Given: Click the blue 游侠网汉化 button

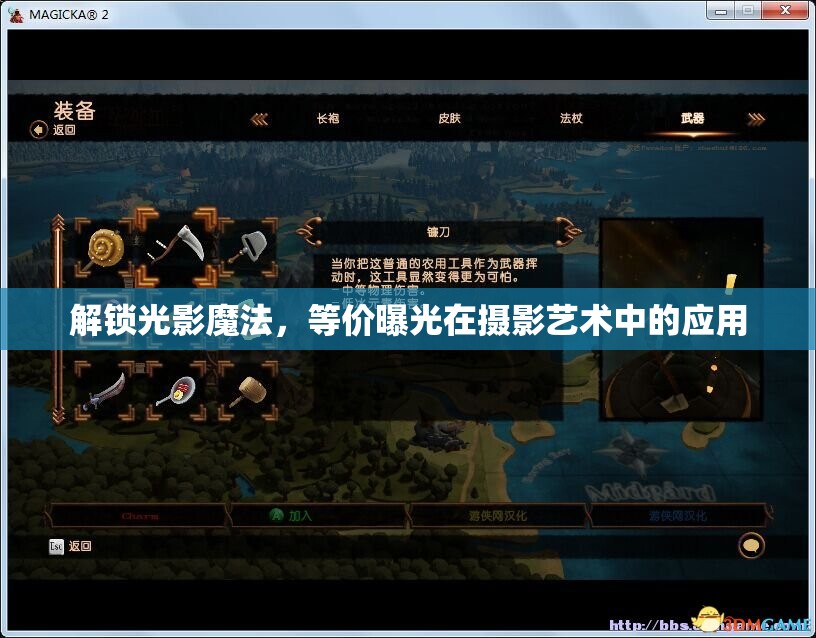Looking at the screenshot, I should pyautogui.click(x=678, y=516).
